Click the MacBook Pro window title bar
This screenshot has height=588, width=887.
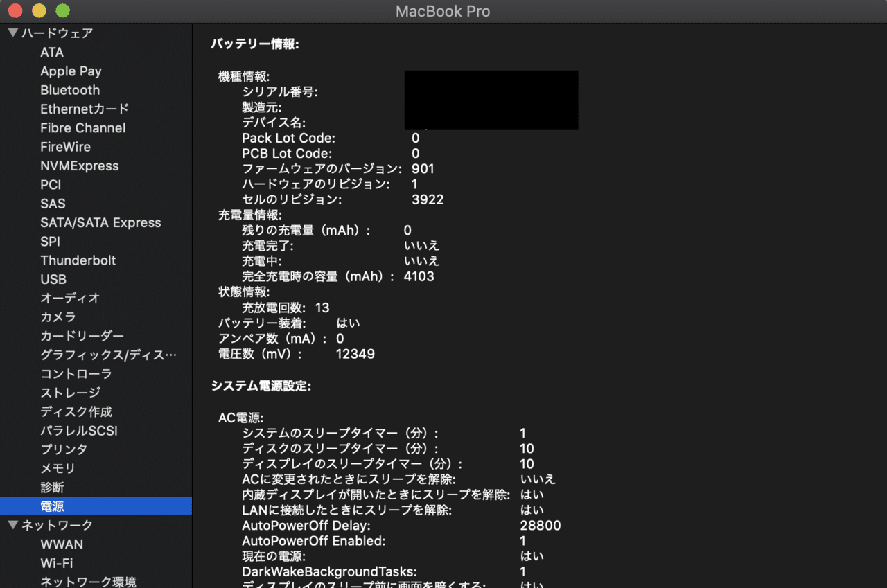[443, 11]
